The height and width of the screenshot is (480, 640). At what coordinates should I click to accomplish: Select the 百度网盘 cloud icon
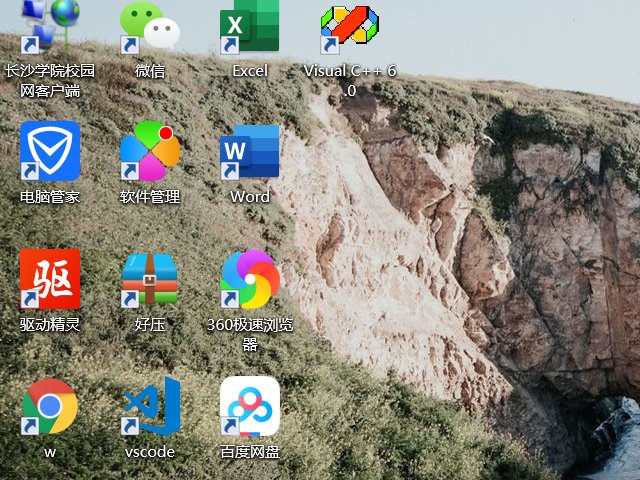tap(249, 406)
